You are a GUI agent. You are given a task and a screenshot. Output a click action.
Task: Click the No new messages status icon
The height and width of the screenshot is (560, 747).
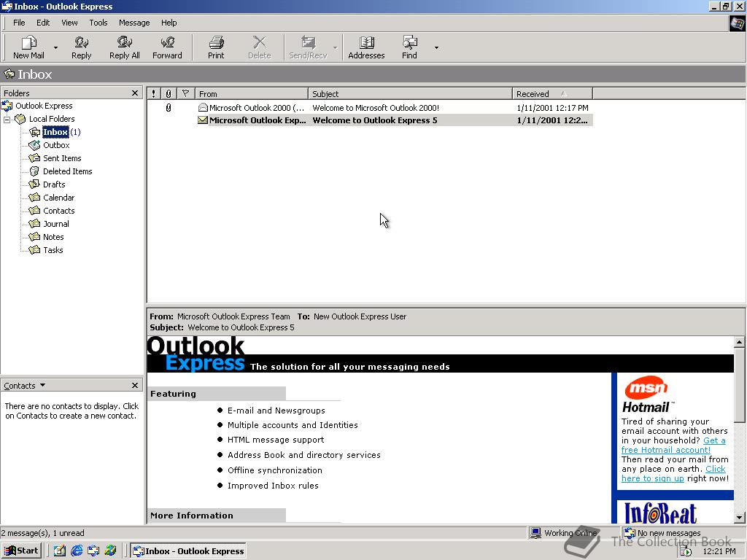coord(630,533)
